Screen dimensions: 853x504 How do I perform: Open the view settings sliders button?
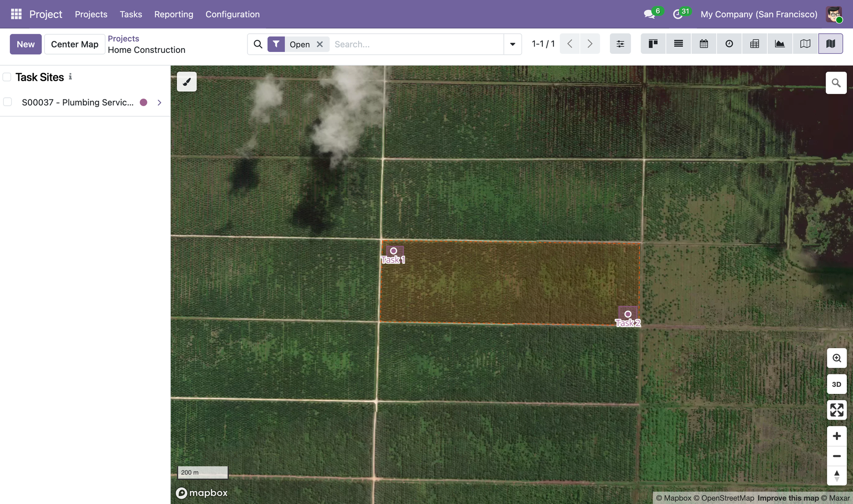620,44
